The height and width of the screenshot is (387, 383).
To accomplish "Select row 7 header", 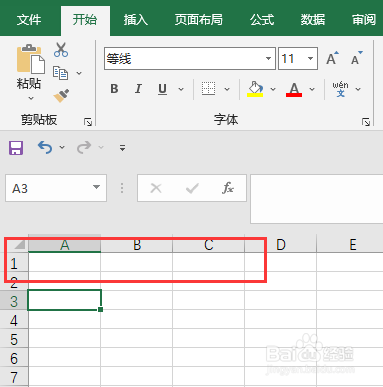I will [14, 377].
